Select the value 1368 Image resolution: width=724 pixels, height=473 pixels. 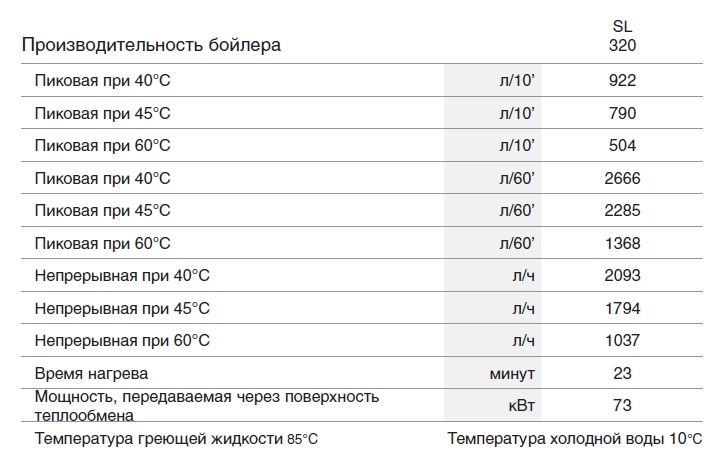coord(622,243)
